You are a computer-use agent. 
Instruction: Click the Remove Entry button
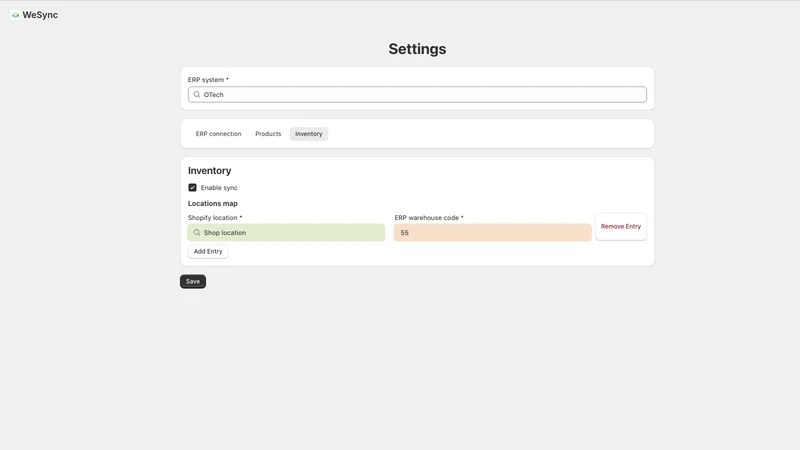click(x=621, y=227)
